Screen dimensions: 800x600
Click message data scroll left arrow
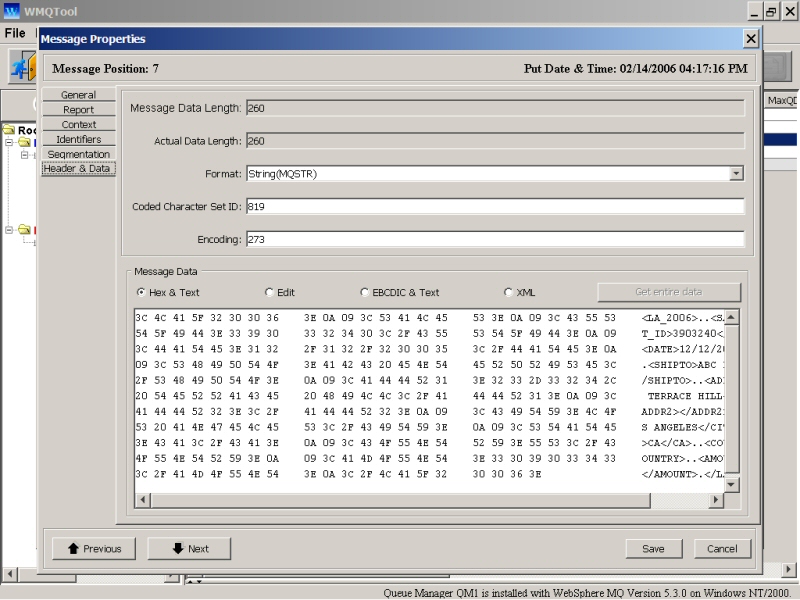pyautogui.click(x=143, y=500)
